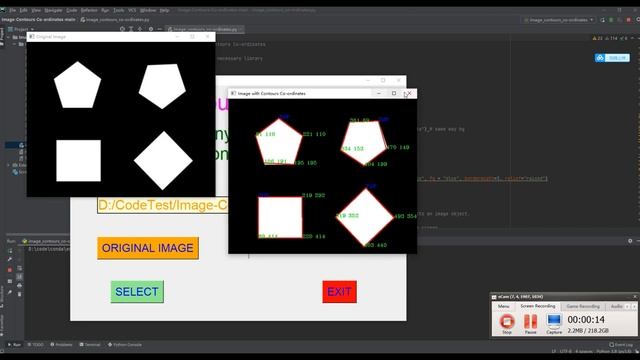Viewport: 640px width, 360px height.
Task: Select the Menu tab in oCam
Action: pos(504,306)
